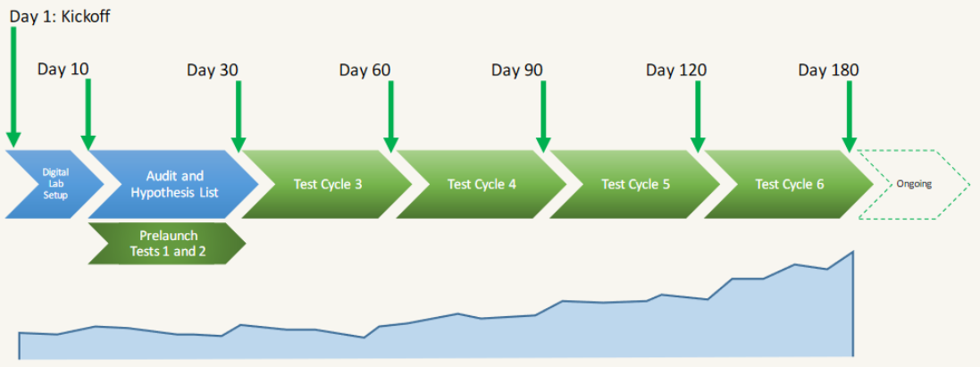Select the Day 10 label
Image resolution: width=980 pixels, height=367 pixels.
click(63, 70)
